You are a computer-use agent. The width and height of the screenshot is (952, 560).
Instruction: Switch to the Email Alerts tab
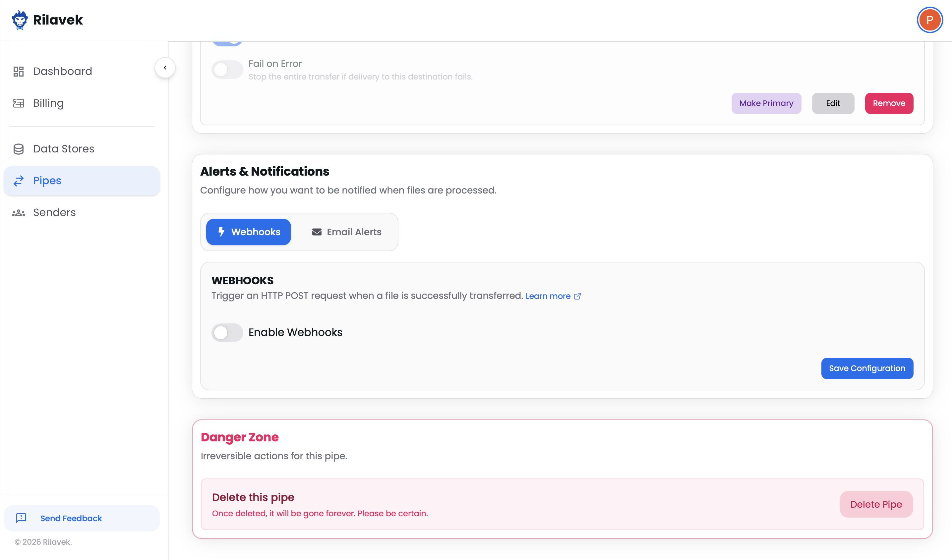point(346,232)
